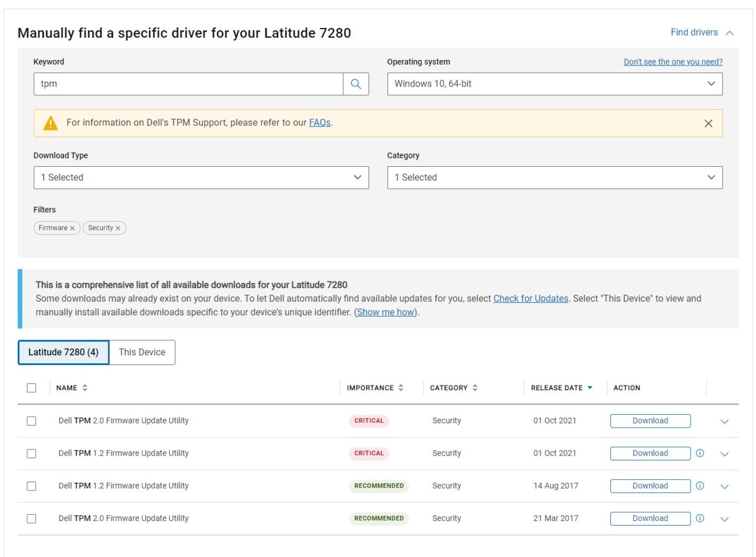Tick checkbox for 14 Aug 2017 TPM 1.2 row
This screenshot has width=756, height=557.
31,486
